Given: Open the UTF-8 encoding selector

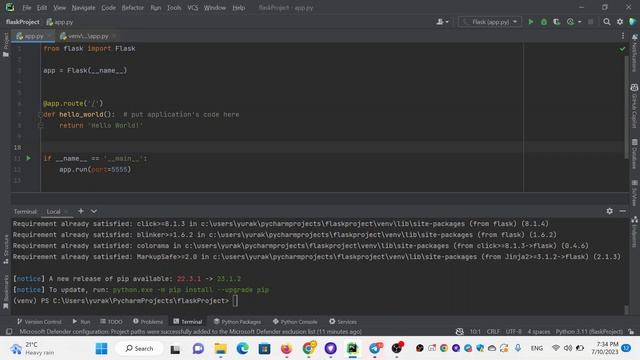Looking at the screenshot, I should 513,331.
